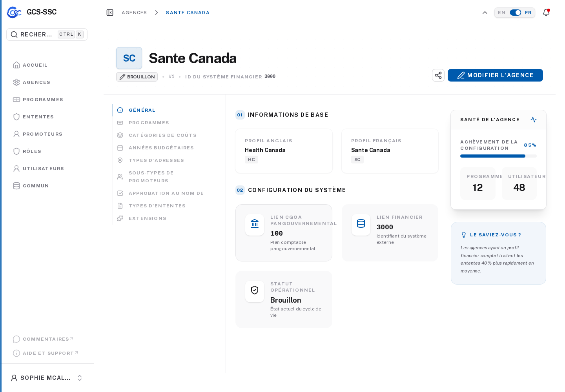The image size is (565, 392).
Task: Click the Statut Opérationnel shield-check icon
Action: [x=255, y=290]
